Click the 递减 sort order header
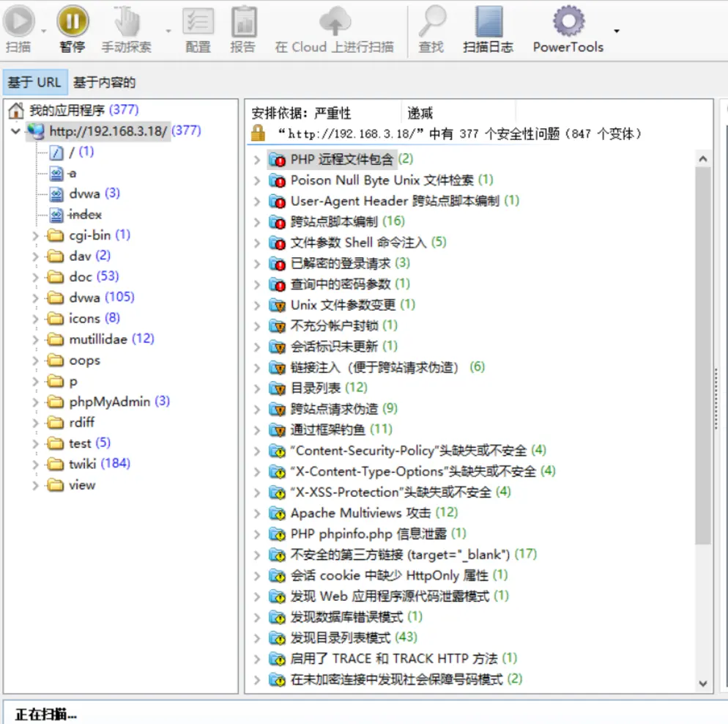 (420, 113)
